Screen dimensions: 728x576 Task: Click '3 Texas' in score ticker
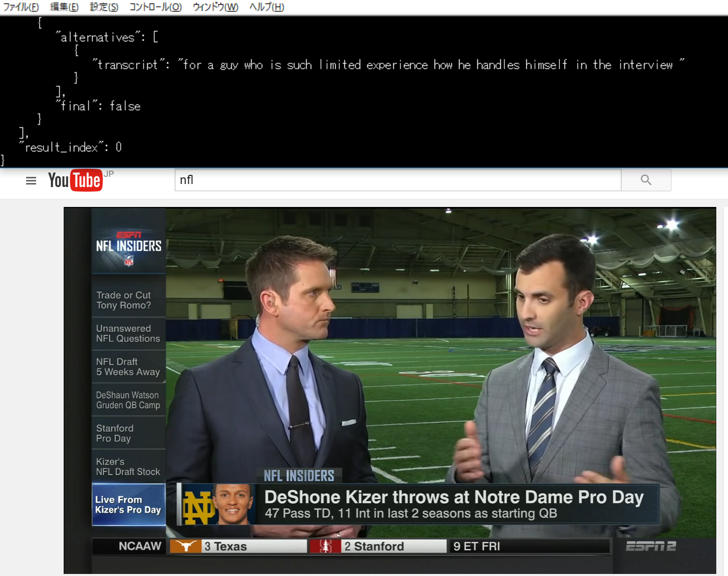point(226,546)
